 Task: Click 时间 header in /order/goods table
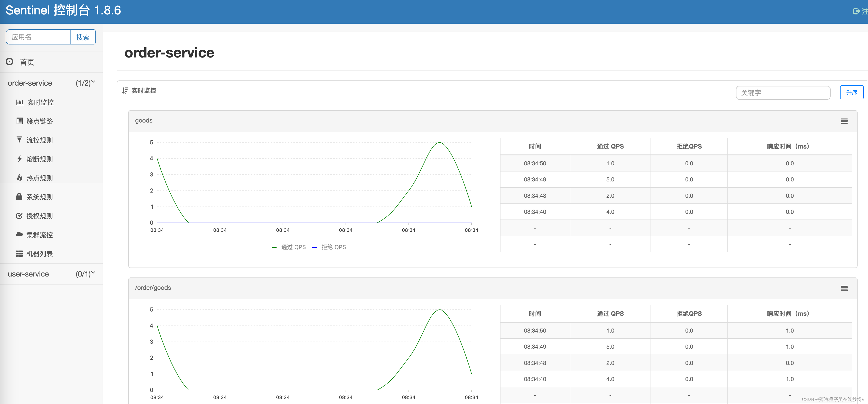tap(535, 313)
